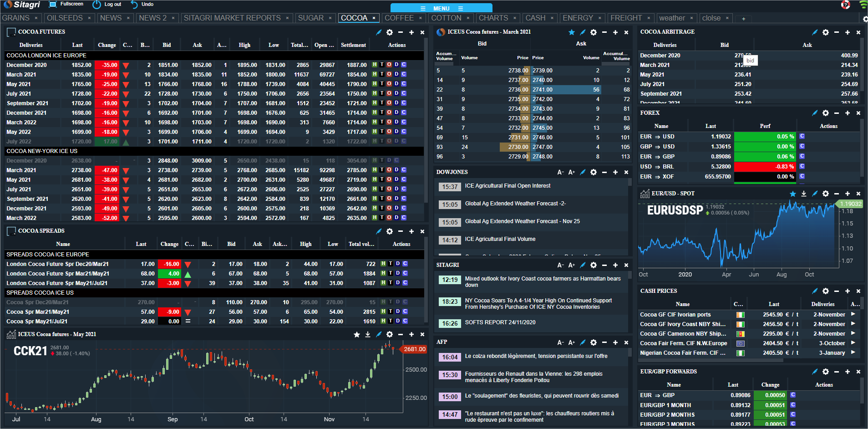Screen dimensions: 868x429
Task: Click C icon for USD BRL forex row
Action: [802, 166]
